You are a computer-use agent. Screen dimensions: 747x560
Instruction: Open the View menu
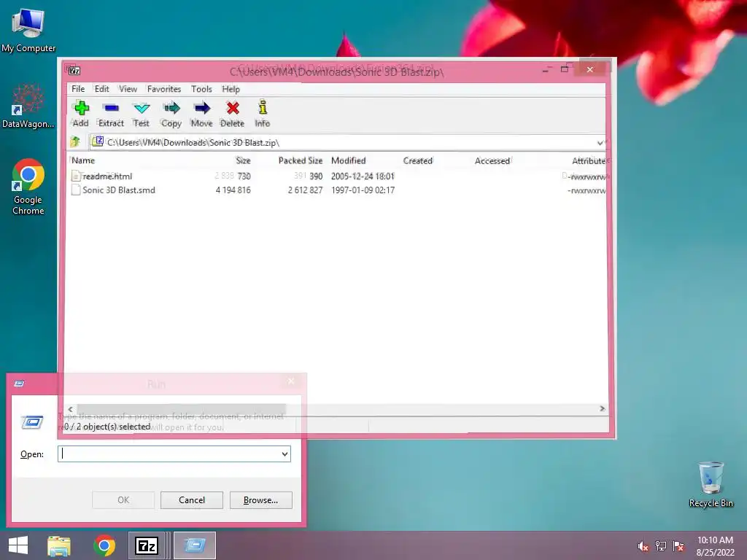pos(128,89)
